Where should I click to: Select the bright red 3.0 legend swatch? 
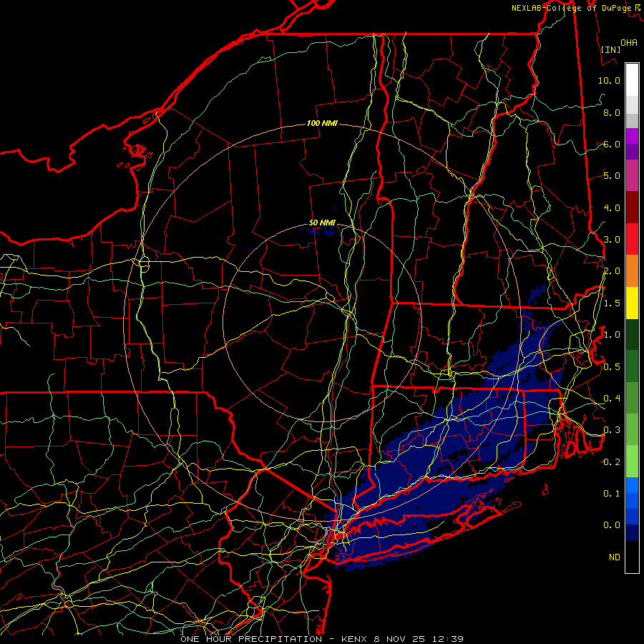pos(632,239)
